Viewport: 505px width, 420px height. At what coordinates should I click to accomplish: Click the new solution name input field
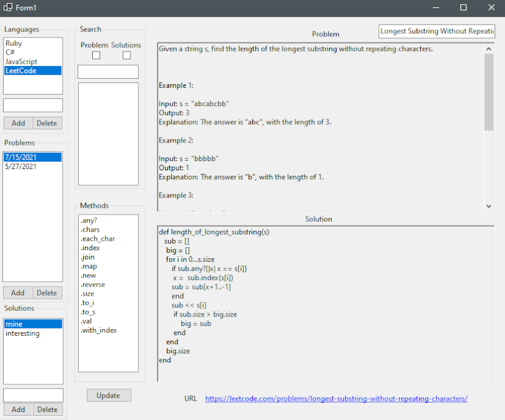point(33,395)
